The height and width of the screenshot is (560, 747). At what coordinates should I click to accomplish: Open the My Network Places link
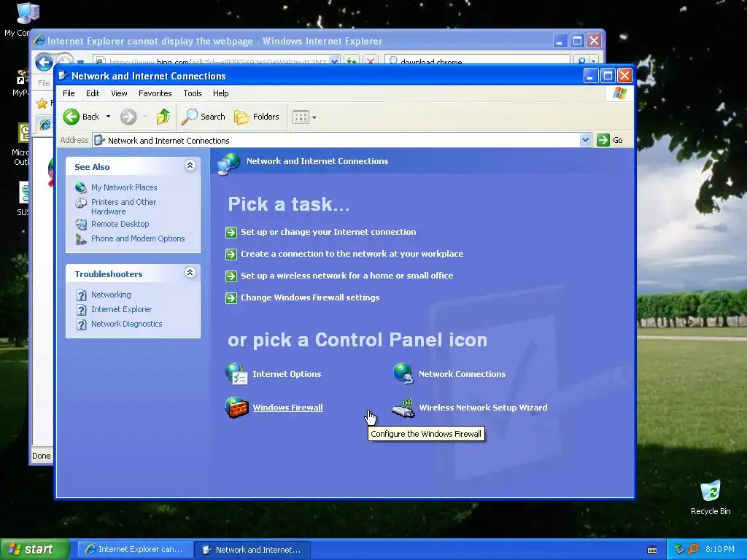pos(124,187)
